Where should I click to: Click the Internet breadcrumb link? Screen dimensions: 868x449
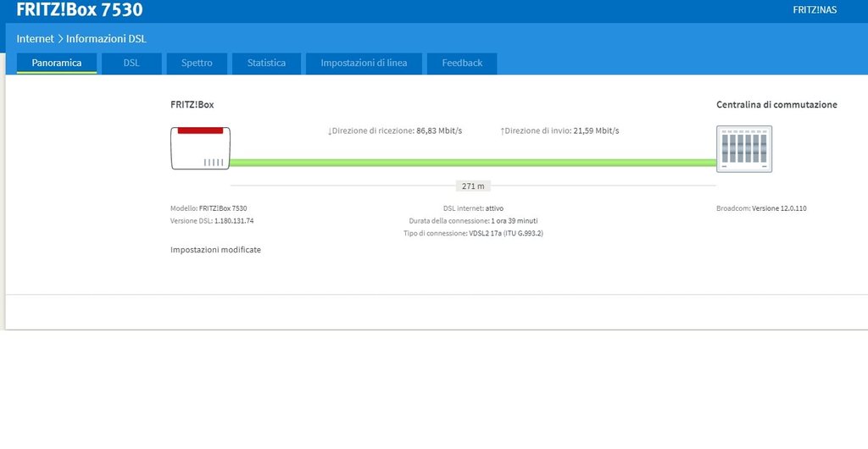tap(35, 39)
